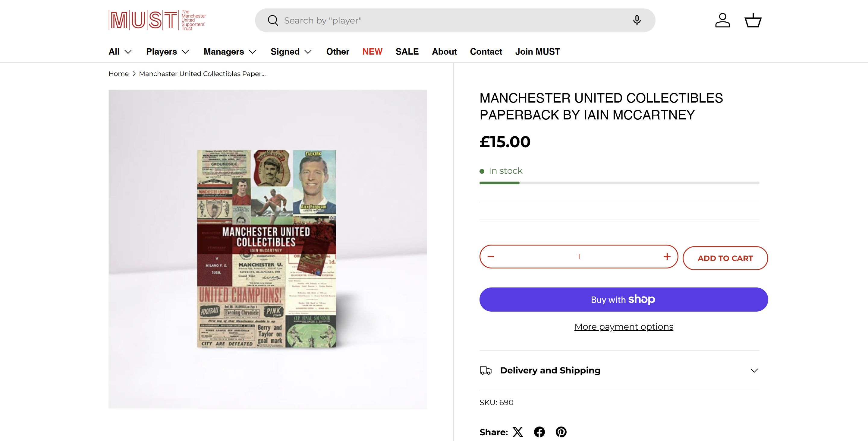
Task: Decrease quantity with the minus button
Action: (491, 257)
